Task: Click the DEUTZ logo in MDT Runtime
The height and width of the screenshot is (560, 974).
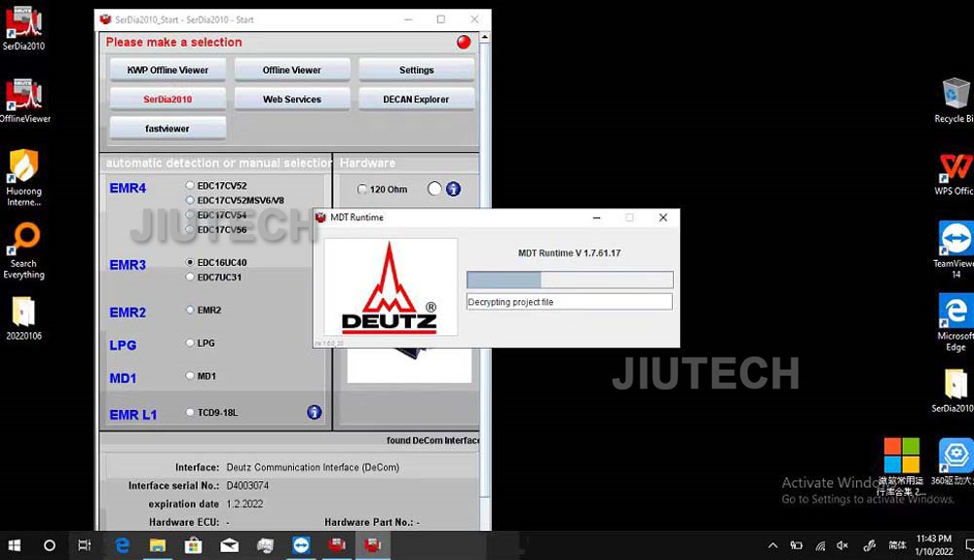Action: (x=391, y=287)
